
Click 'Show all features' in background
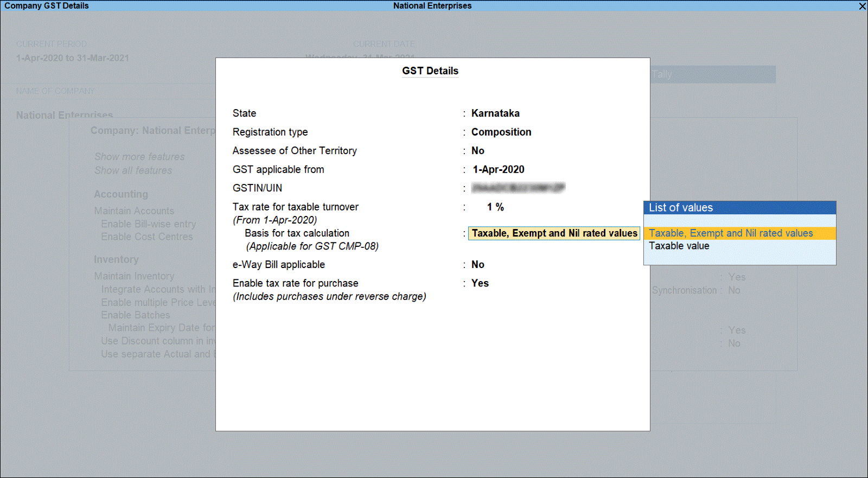pos(133,170)
